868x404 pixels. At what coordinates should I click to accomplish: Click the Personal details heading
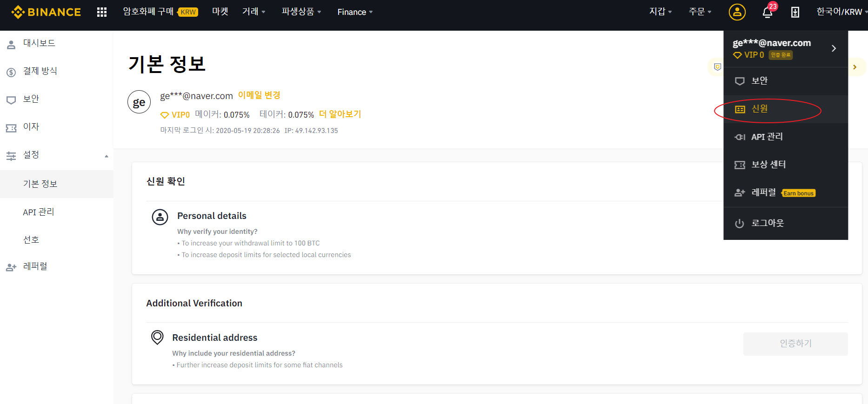coord(212,216)
